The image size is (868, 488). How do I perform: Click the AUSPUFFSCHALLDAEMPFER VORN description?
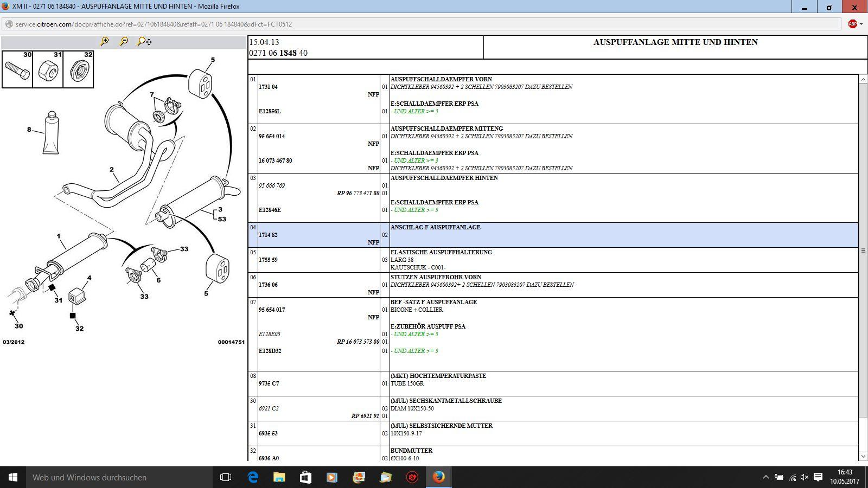click(x=441, y=79)
